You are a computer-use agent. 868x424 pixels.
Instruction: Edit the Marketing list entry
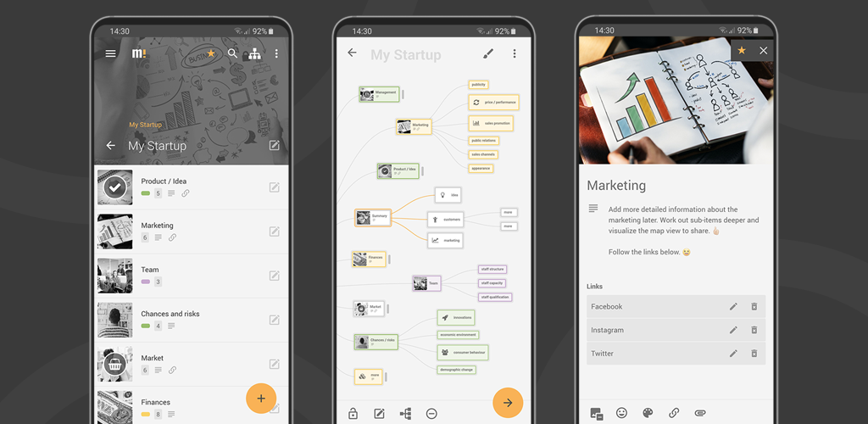click(x=274, y=232)
